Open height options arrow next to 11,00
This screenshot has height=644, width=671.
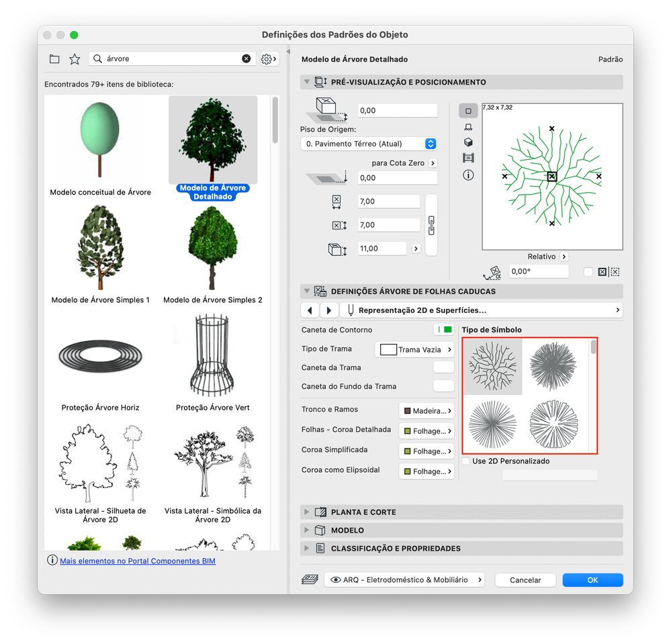416,248
